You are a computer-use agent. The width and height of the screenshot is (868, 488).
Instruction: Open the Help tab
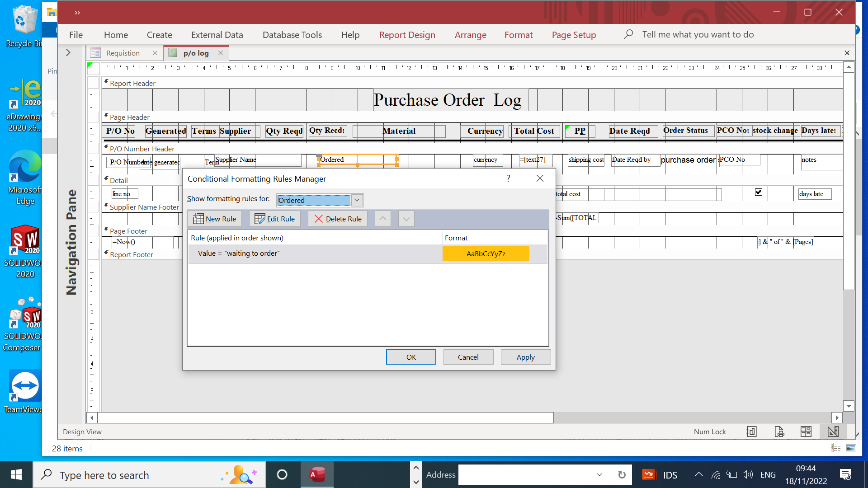[350, 35]
